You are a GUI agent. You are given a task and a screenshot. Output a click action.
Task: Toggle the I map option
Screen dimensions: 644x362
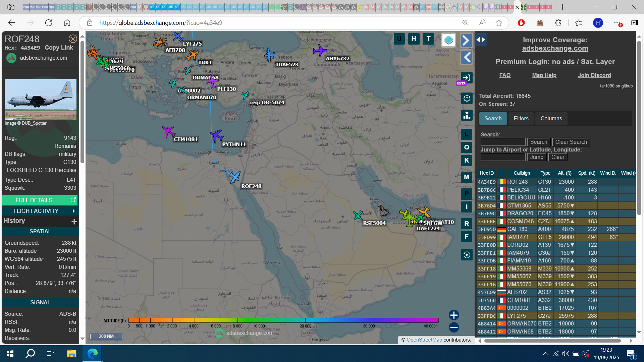tap(467, 207)
